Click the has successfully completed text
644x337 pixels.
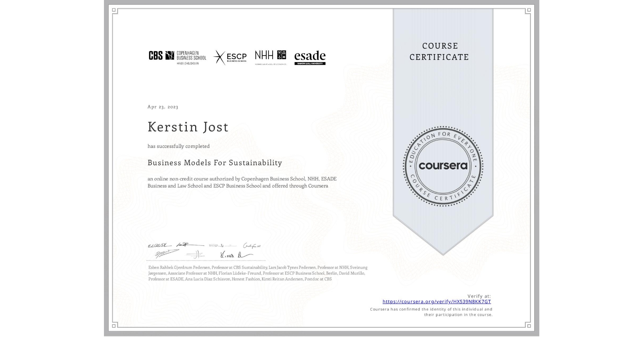(178, 146)
